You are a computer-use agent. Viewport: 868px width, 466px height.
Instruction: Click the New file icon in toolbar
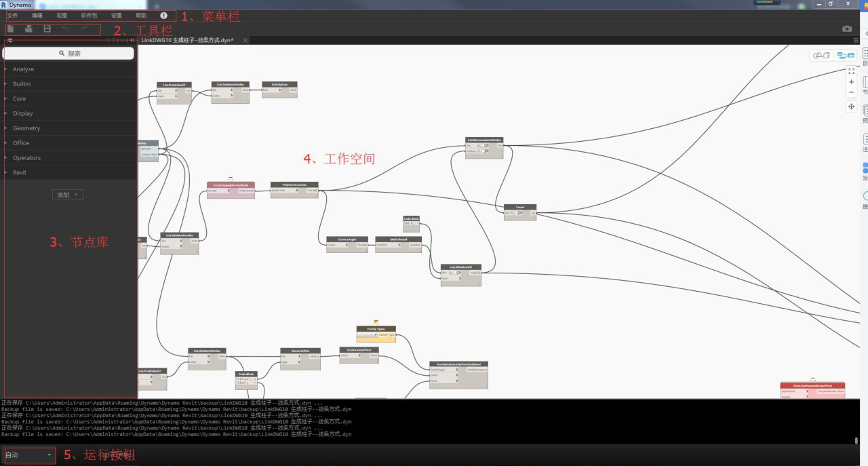click(x=11, y=29)
